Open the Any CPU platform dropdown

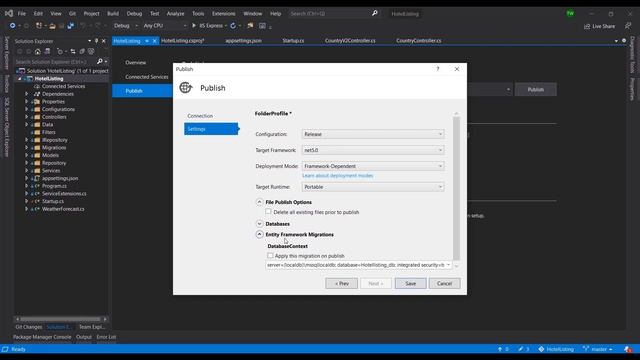click(164, 26)
